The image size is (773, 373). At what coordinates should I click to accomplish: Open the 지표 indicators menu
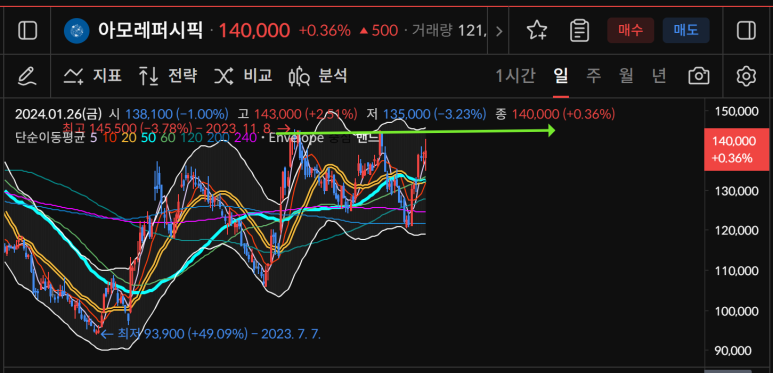(93, 76)
